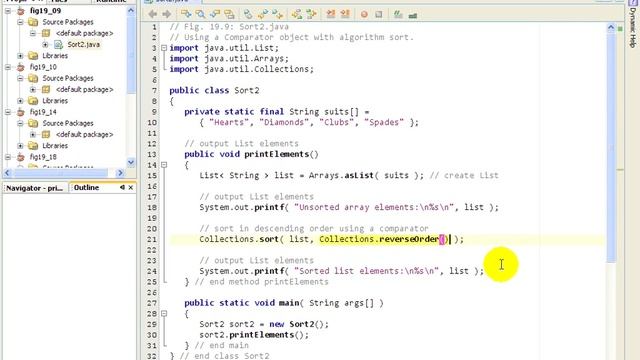The width and height of the screenshot is (640, 360).
Task: Collapse the main method fold at line 28
Action: [164, 313]
